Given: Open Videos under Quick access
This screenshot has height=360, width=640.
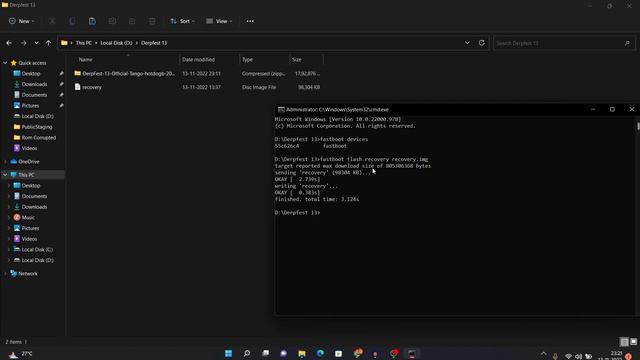Looking at the screenshot, I should 29,148.
